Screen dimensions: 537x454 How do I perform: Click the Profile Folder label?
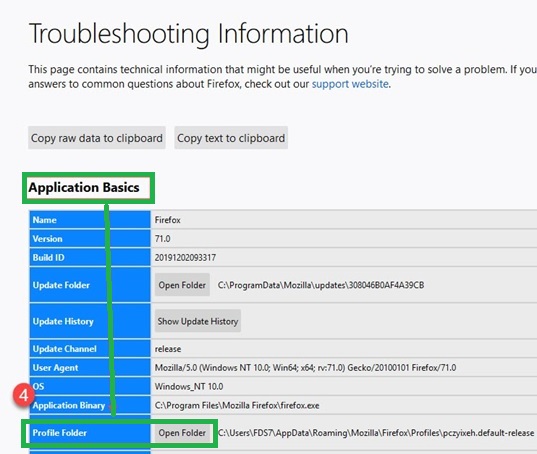click(x=60, y=433)
